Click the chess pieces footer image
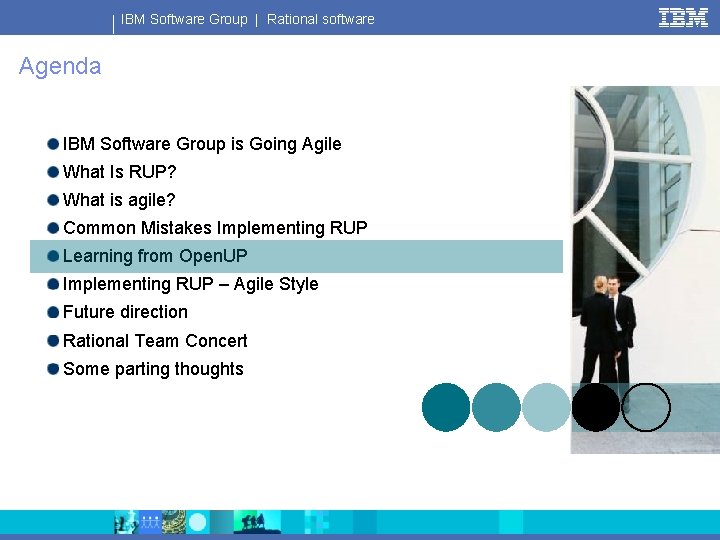The width and height of the screenshot is (720, 540). [x=126, y=522]
